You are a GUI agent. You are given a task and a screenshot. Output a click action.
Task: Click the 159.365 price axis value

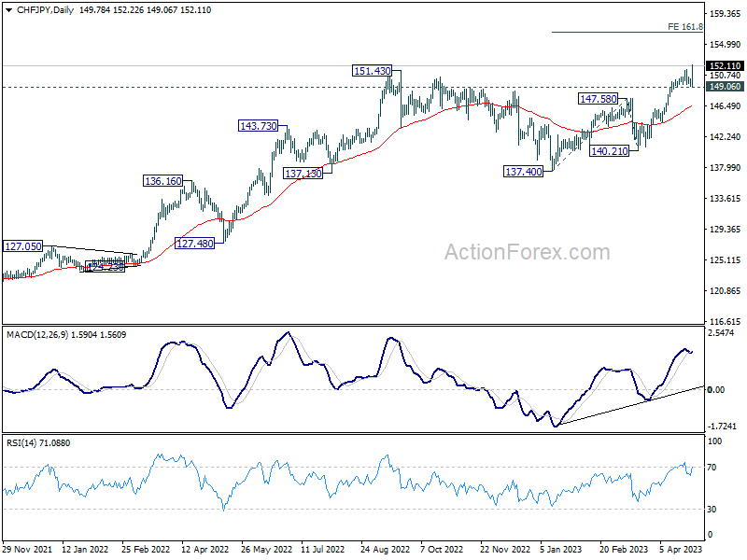pyautogui.click(x=726, y=14)
